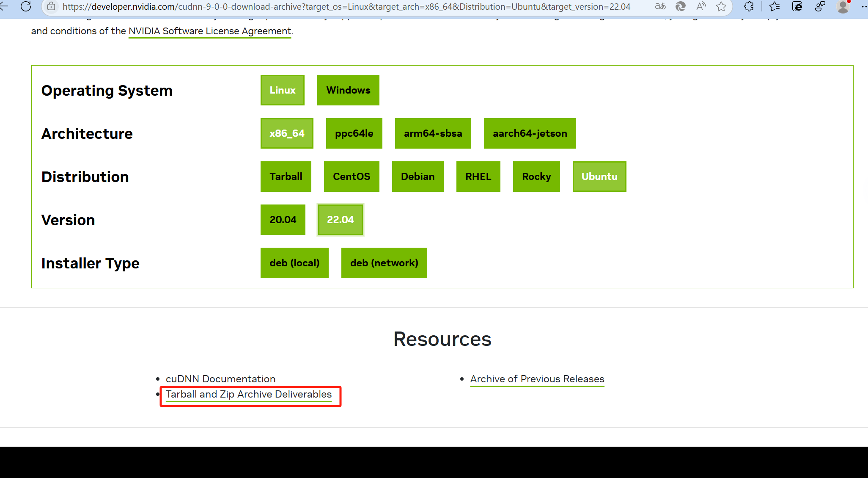The height and width of the screenshot is (478, 868).
Task: Add page to favorites star icon
Action: coord(721,6)
